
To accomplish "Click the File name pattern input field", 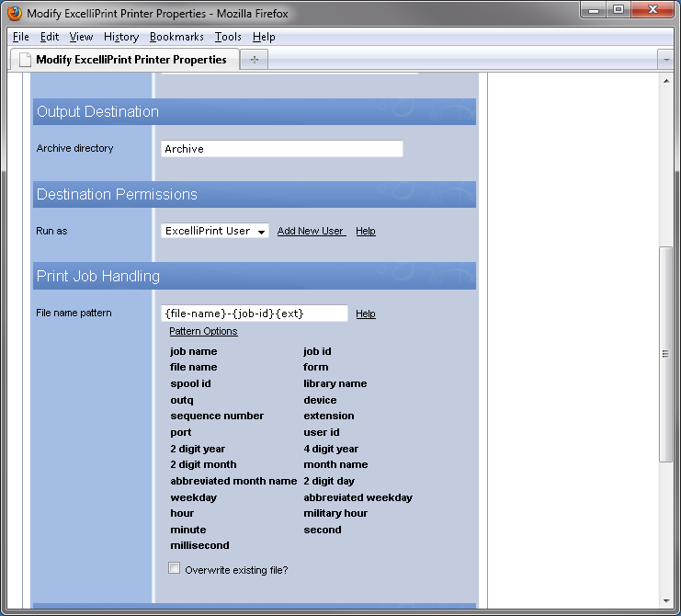I will (x=254, y=314).
